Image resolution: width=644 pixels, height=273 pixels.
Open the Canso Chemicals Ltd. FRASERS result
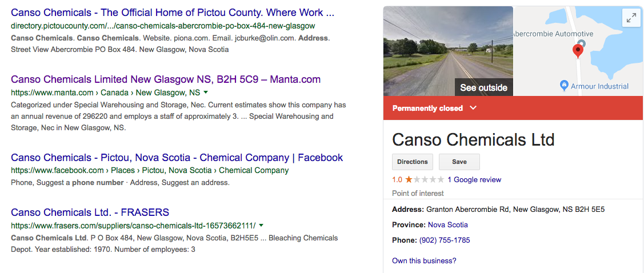pos(90,212)
